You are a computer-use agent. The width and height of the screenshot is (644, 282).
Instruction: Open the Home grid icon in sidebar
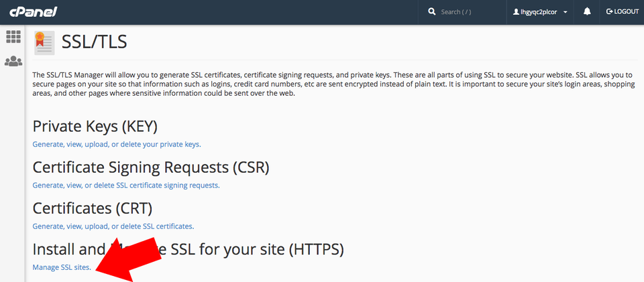(x=13, y=36)
